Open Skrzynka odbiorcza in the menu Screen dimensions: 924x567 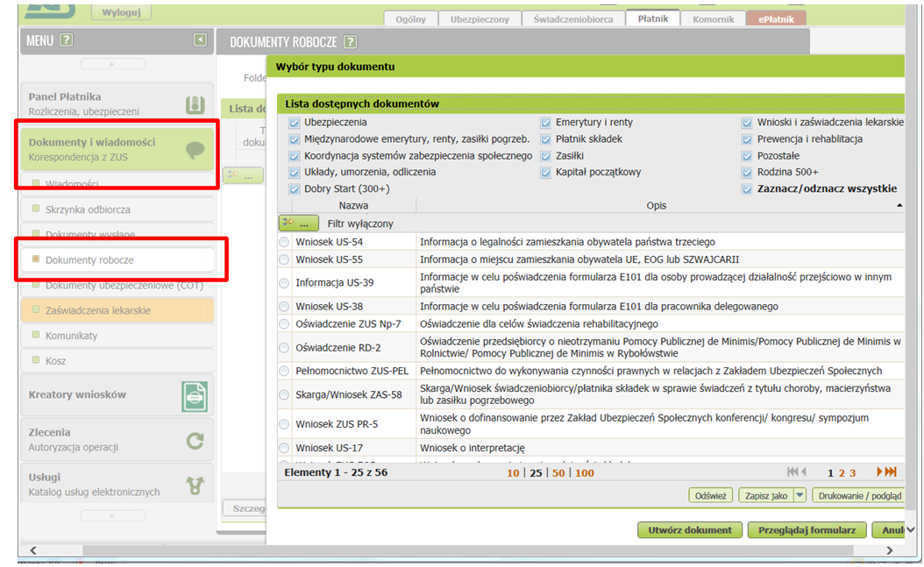pos(88,209)
